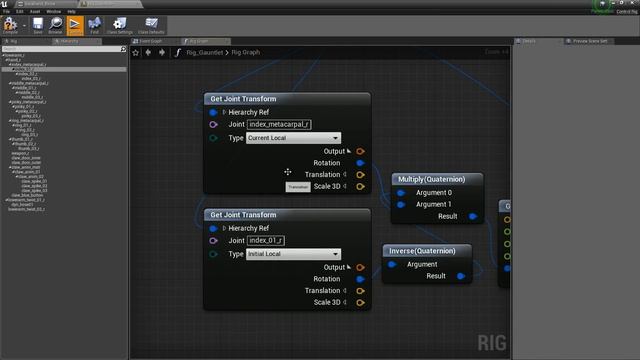Select weapon_r in the hierarchy tree

click(x=20, y=153)
